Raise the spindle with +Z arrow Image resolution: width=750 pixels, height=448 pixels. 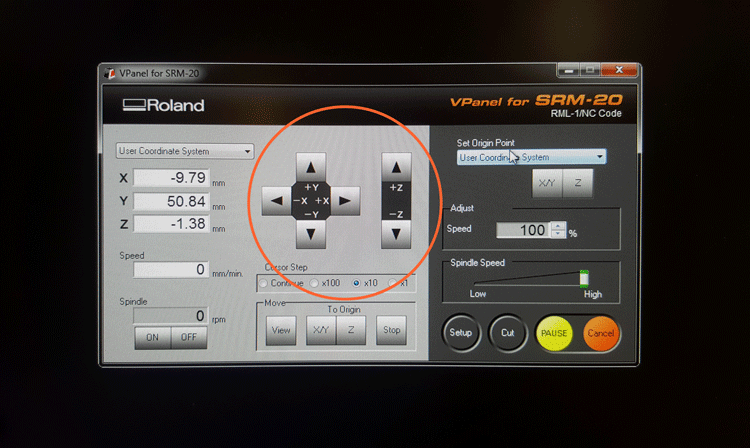[396, 167]
